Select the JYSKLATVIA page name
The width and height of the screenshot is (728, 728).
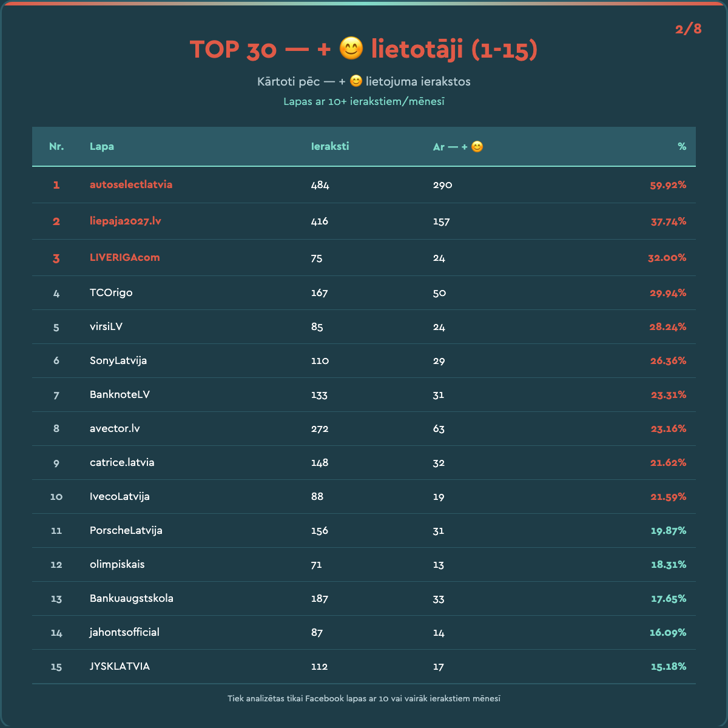[120, 666]
